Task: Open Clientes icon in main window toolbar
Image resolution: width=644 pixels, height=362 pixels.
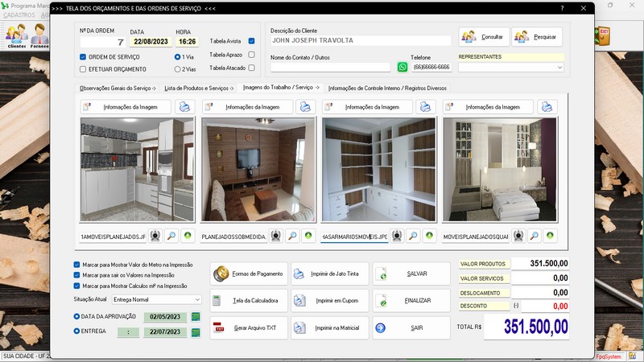Action: (17, 36)
